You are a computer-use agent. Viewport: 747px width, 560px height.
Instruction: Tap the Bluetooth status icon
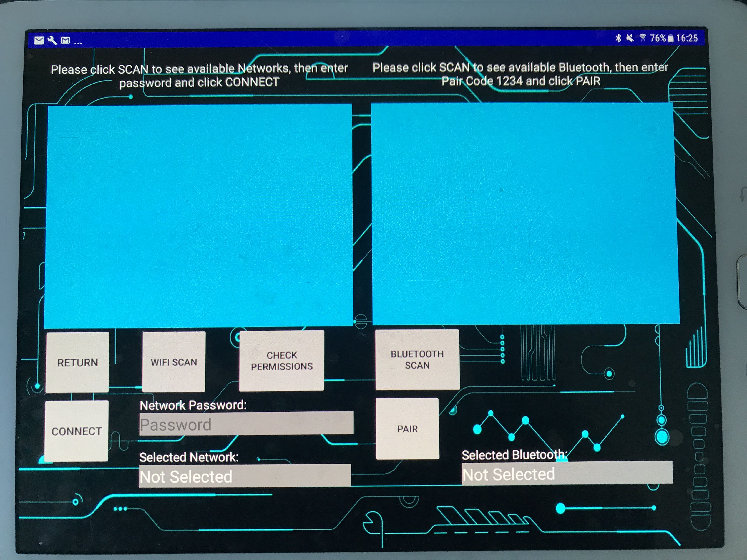[x=618, y=38]
